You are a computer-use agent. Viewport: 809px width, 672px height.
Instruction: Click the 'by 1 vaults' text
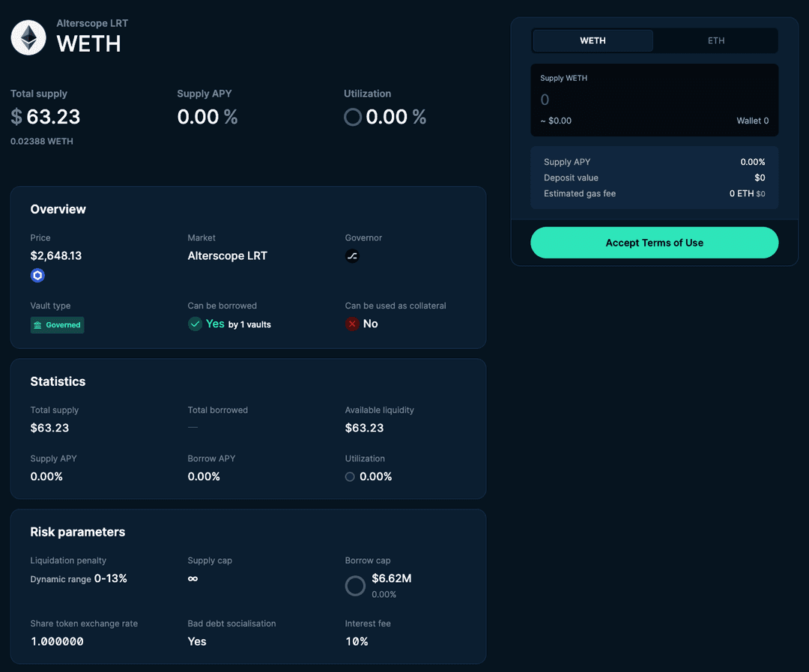249,325
